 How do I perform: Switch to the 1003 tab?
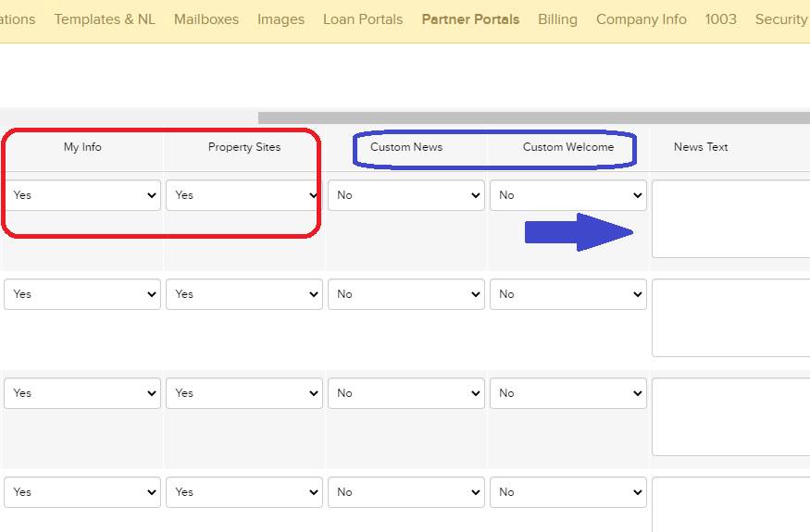(x=720, y=19)
